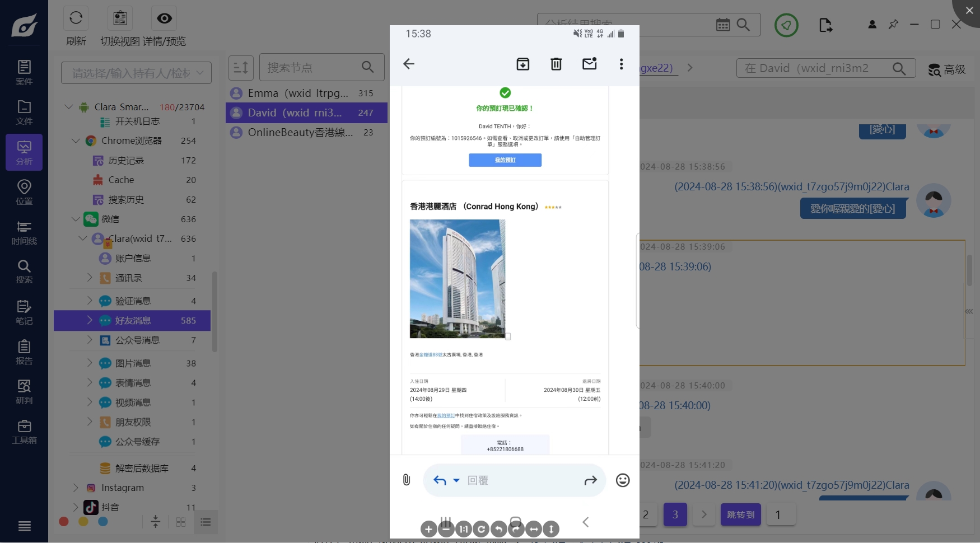Switch tree panel to grid view
Screen dimensions: 980x543
click(x=181, y=522)
